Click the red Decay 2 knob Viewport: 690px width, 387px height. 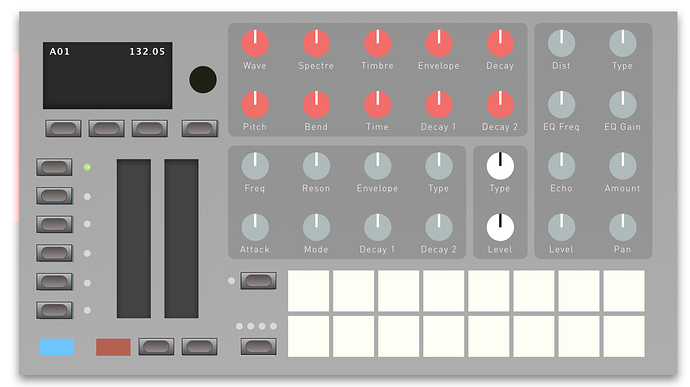click(500, 104)
